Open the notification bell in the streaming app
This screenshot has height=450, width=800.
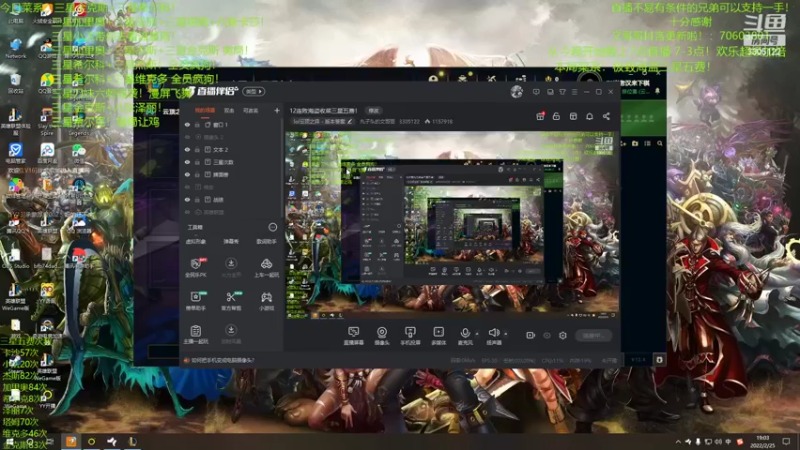point(589,117)
